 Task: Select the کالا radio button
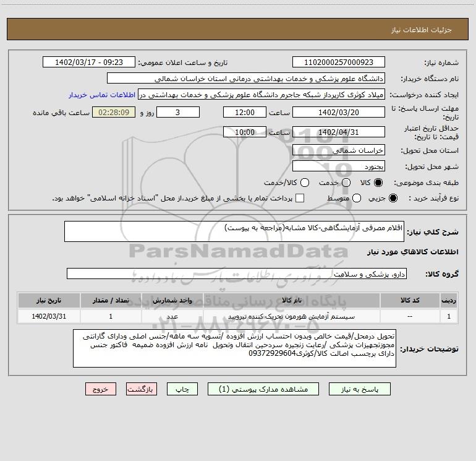tap(378, 183)
